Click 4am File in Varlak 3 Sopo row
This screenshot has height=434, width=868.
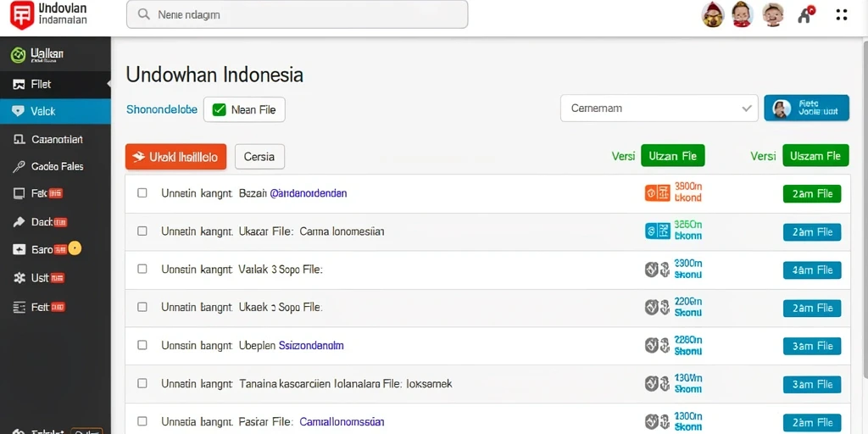pos(812,270)
